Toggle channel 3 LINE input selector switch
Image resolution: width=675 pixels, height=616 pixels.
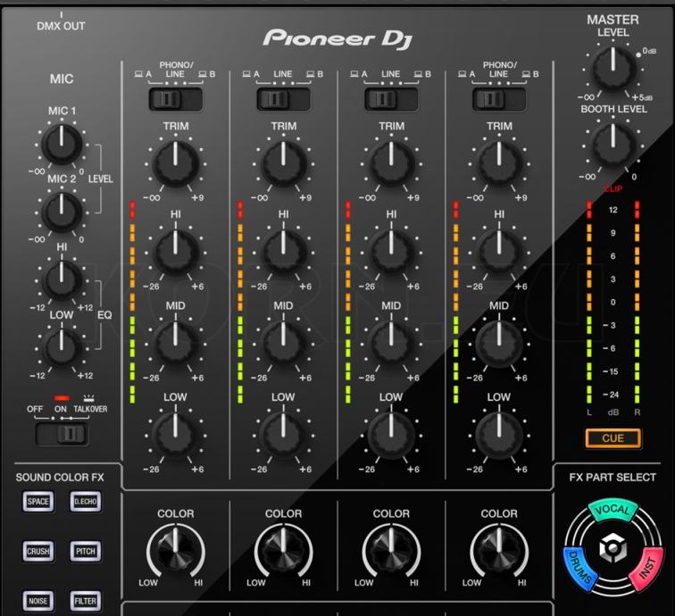[391, 99]
